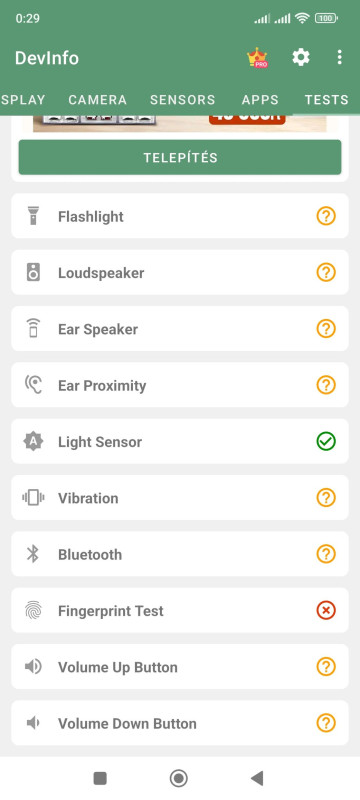Tap Light Sensor green check status
Screen dimensions: 360x800
click(326, 441)
